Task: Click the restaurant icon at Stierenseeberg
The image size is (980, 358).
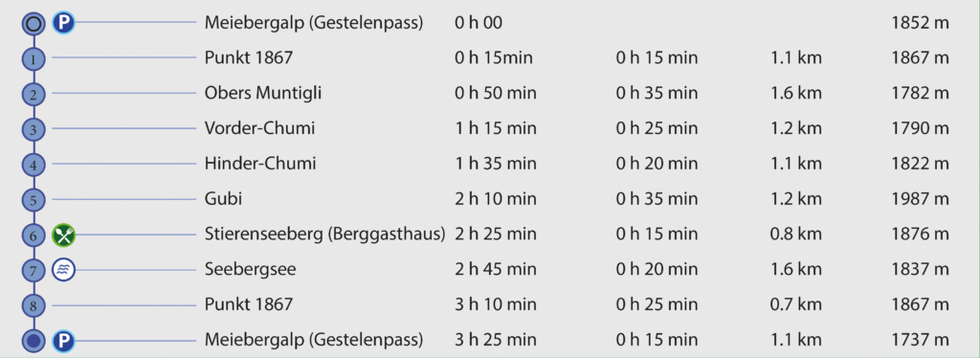Action: (63, 235)
